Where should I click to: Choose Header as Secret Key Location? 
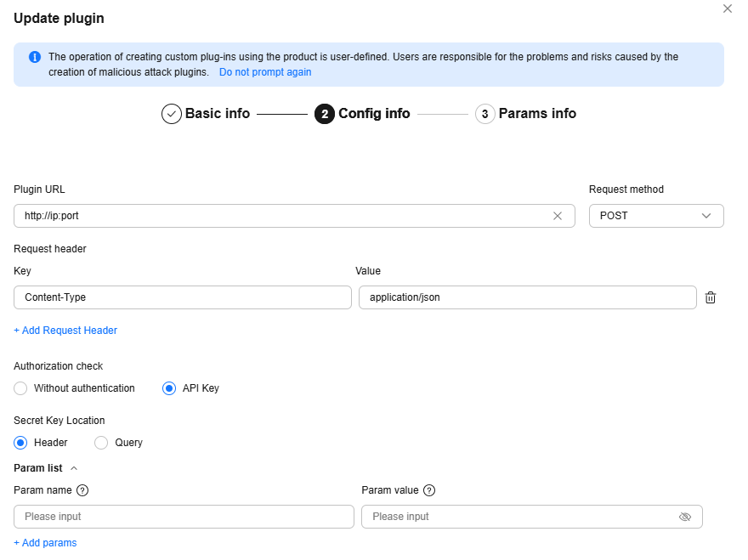[21, 443]
